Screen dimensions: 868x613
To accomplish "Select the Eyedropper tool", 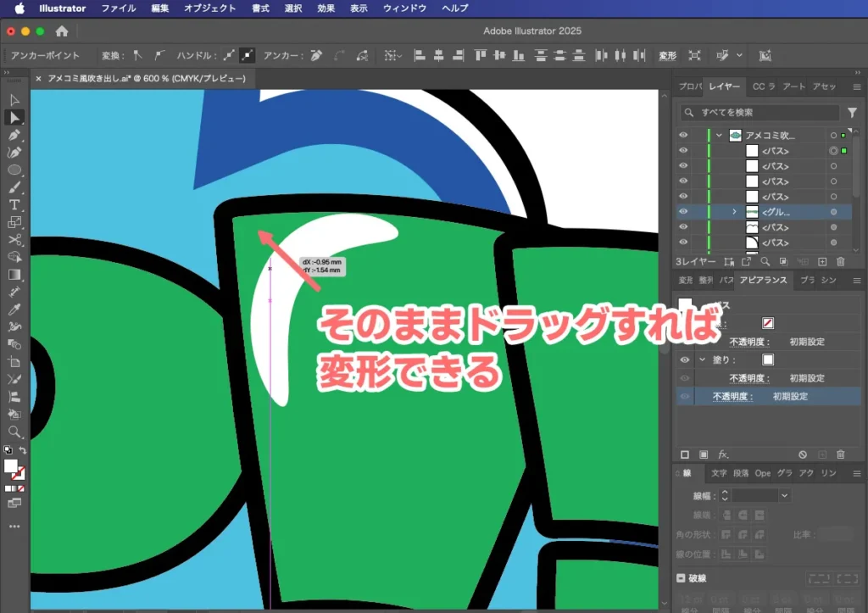I will tap(14, 311).
